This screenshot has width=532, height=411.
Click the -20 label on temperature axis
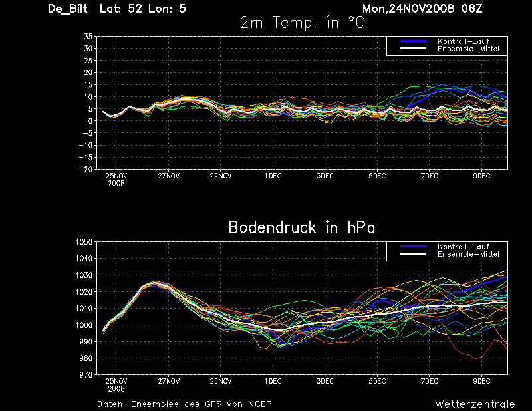[x=86, y=170]
